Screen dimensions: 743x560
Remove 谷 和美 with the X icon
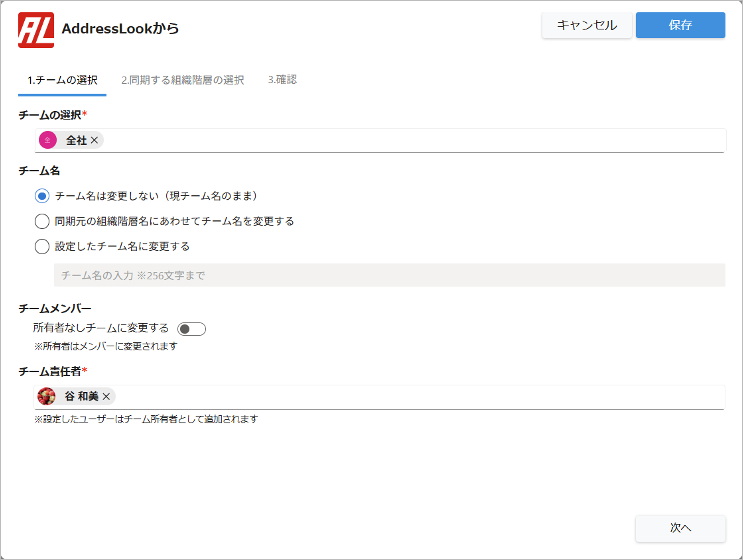pos(106,397)
